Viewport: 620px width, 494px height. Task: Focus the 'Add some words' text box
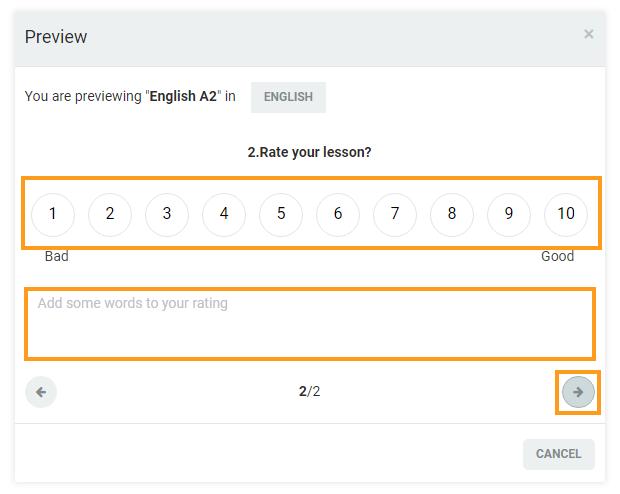[310, 322]
